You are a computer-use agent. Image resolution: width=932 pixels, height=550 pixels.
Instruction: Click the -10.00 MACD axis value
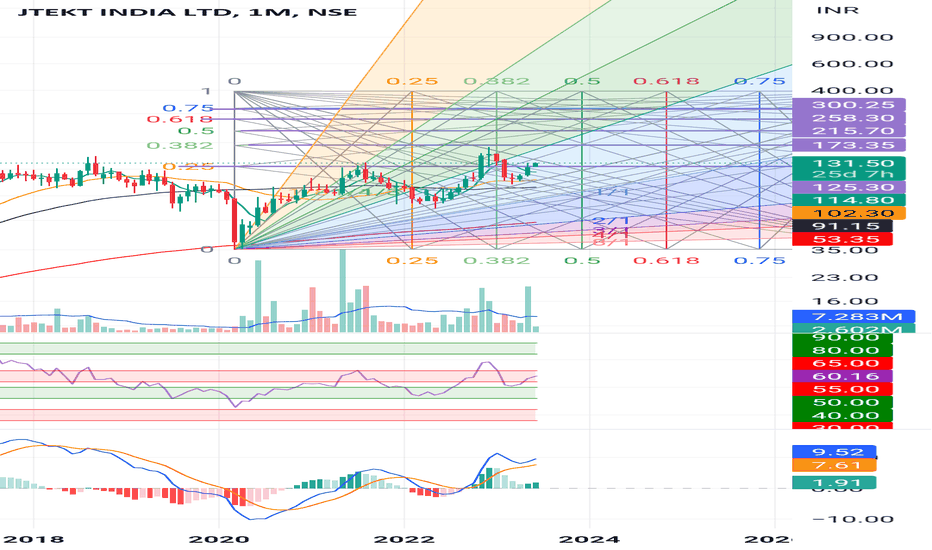852,519
